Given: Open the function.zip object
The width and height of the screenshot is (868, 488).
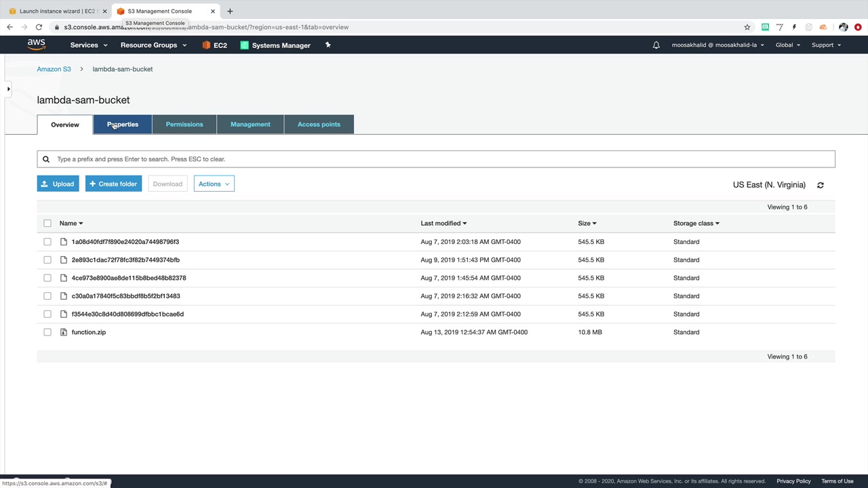Looking at the screenshot, I should coord(89,332).
